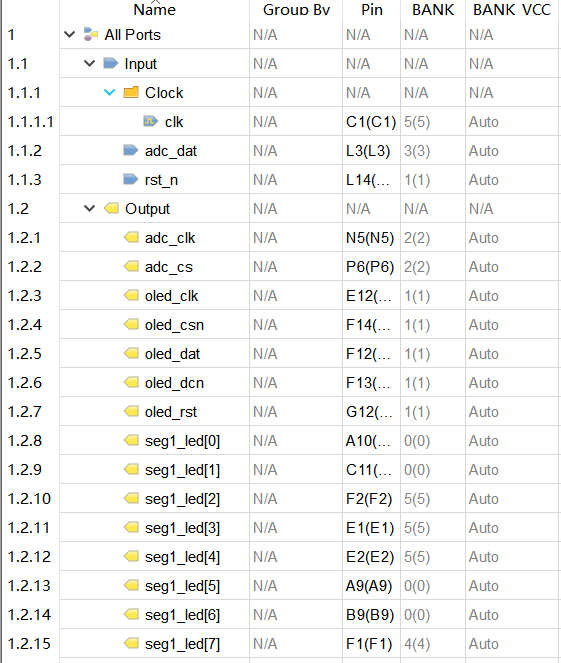This screenshot has width=561, height=663.
Task: Click the clk clock signal icon
Action: coord(151,121)
